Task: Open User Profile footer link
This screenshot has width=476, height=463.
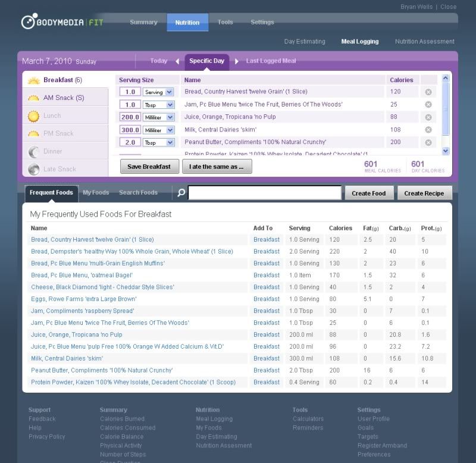Action: point(374,419)
